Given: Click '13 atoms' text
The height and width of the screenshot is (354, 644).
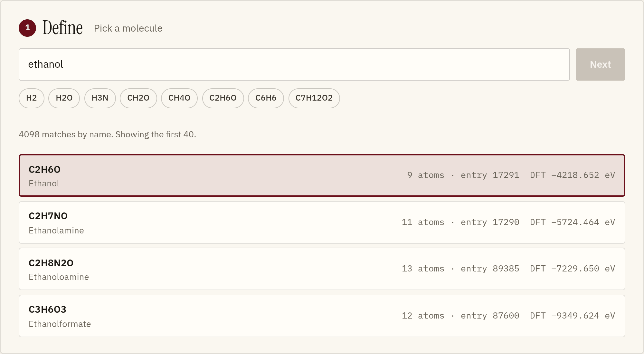Looking at the screenshot, I should point(423,269).
